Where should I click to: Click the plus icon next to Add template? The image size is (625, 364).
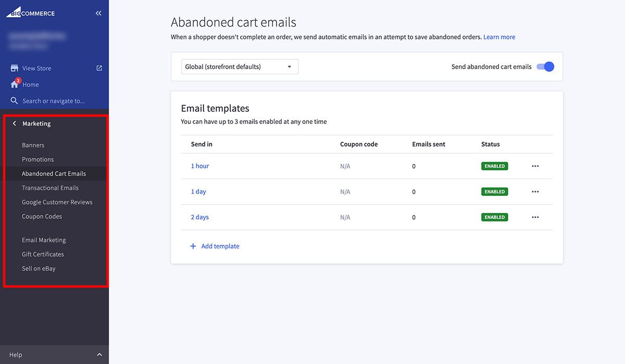pyautogui.click(x=193, y=246)
